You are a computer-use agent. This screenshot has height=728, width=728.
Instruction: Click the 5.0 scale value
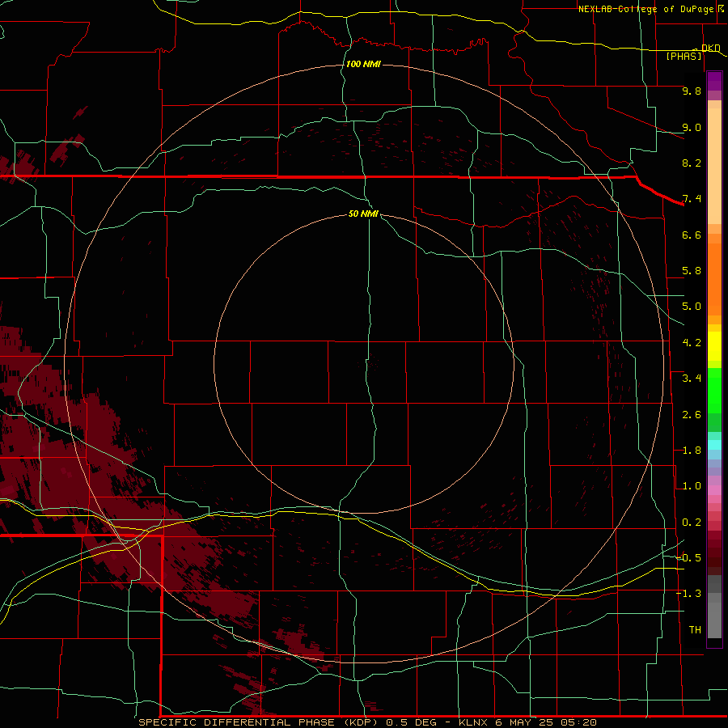coord(692,307)
